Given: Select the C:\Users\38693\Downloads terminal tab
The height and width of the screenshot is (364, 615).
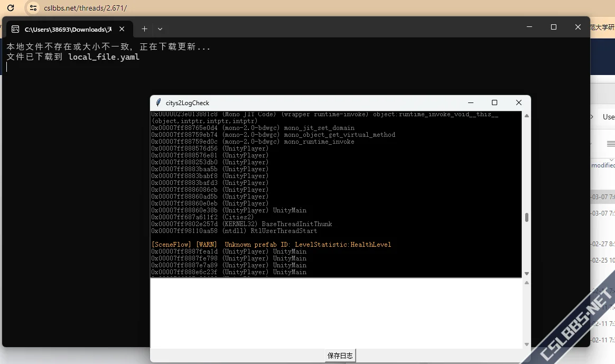Looking at the screenshot, I should click(x=69, y=29).
